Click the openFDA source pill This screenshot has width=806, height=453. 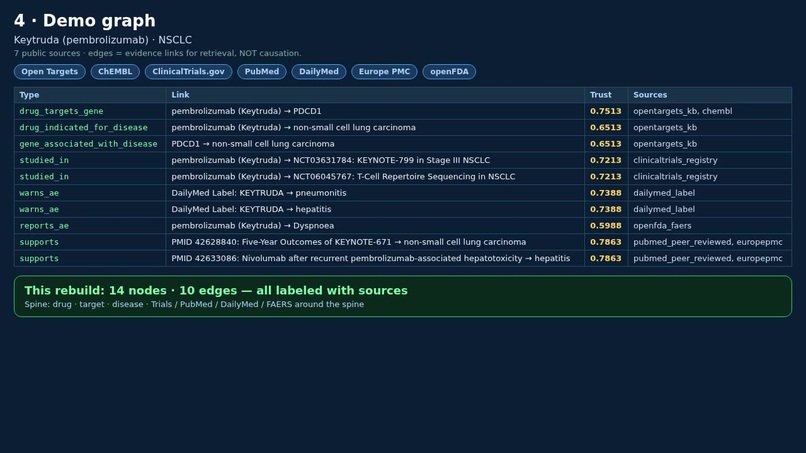[449, 71]
